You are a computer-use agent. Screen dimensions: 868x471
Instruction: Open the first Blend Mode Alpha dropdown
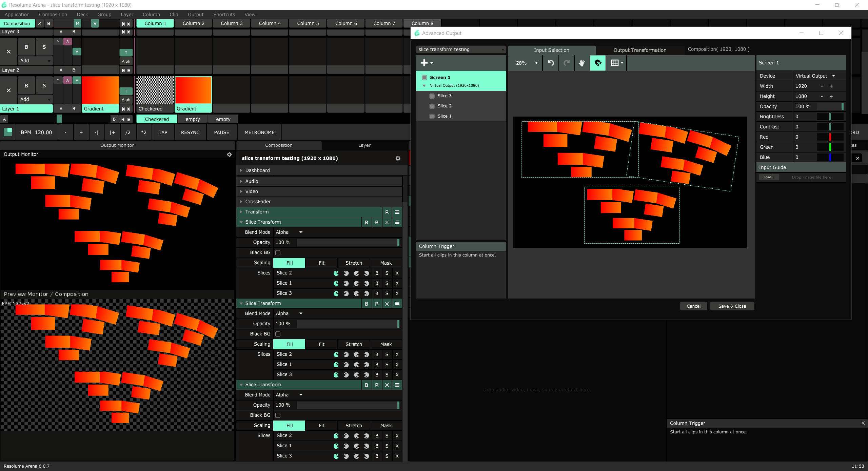click(x=289, y=232)
